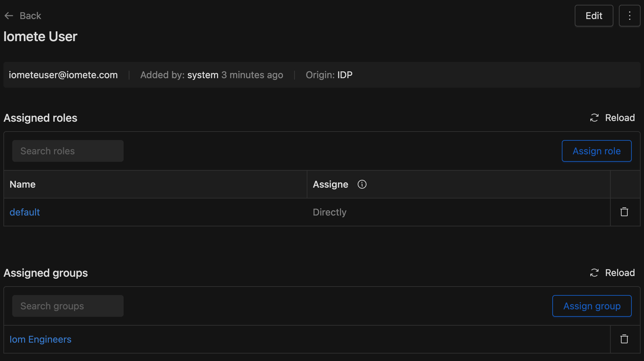Click the Added by: system text
The height and width of the screenshot is (361, 644).
pos(179,75)
